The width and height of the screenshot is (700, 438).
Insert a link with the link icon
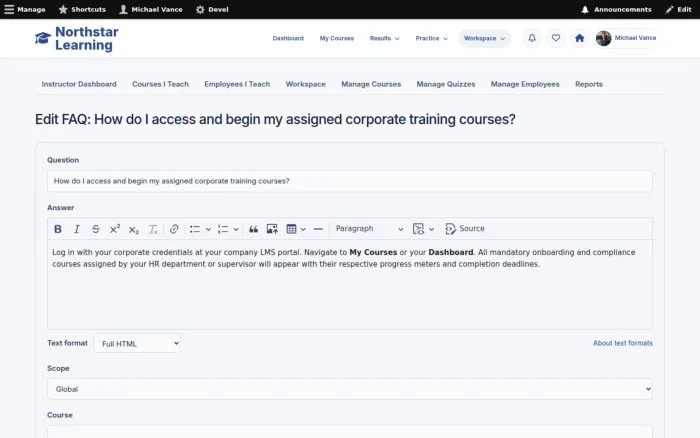tap(174, 229)
